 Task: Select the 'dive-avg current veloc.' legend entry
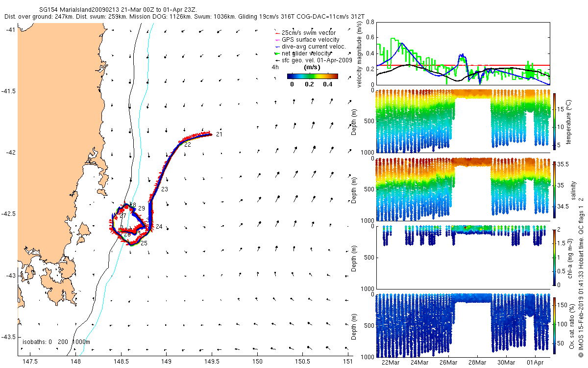click(x=310, y=47)
